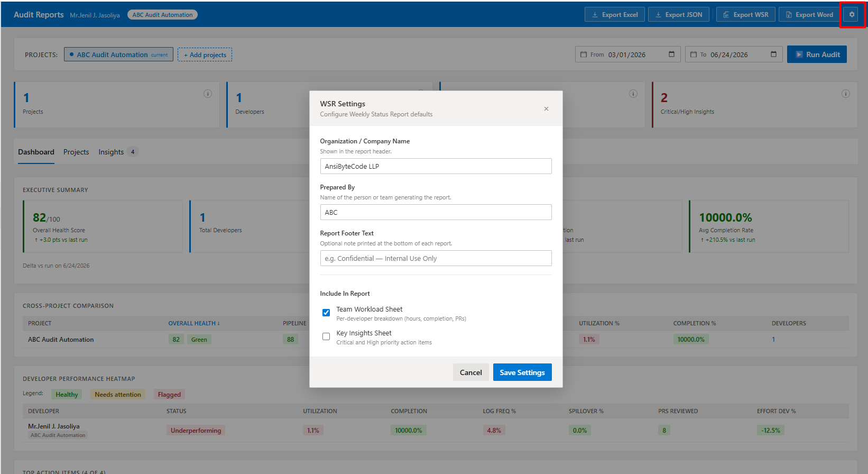Click SPILLOVER % column header

pyautogui.click(x=586, y=411)
